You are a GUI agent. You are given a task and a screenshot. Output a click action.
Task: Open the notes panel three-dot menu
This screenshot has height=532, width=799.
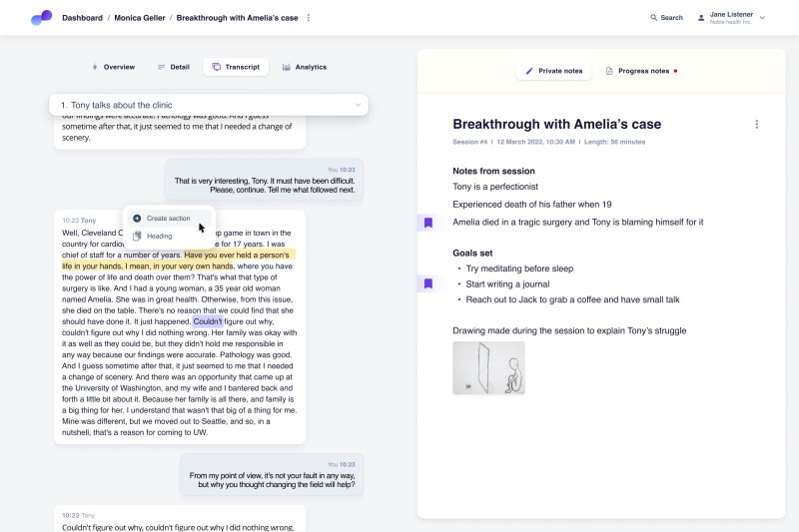pos(757,124)
